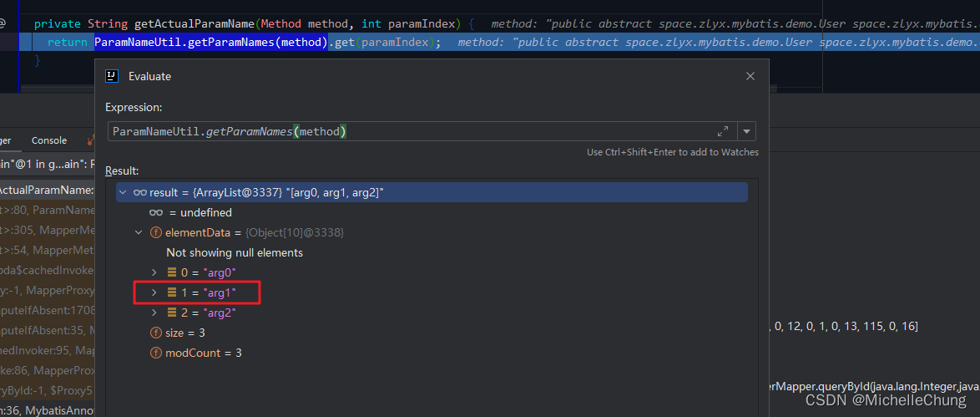Image resolution: width=980 pixels, height=417 pixels.
Task: Close the Evaluate dialog
Action: (750, 76)
